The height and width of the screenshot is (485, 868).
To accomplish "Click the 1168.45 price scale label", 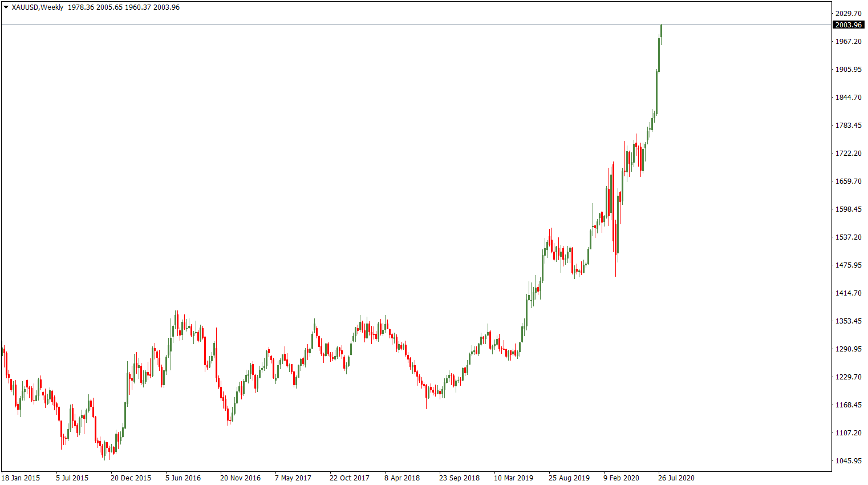I will [x=848, y=405].
